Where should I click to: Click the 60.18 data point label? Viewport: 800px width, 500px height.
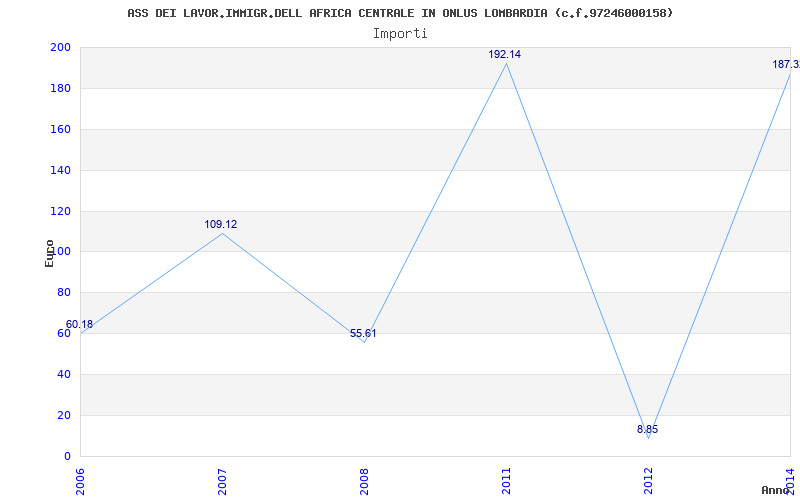pyautogui.click(x=79, y=324)
